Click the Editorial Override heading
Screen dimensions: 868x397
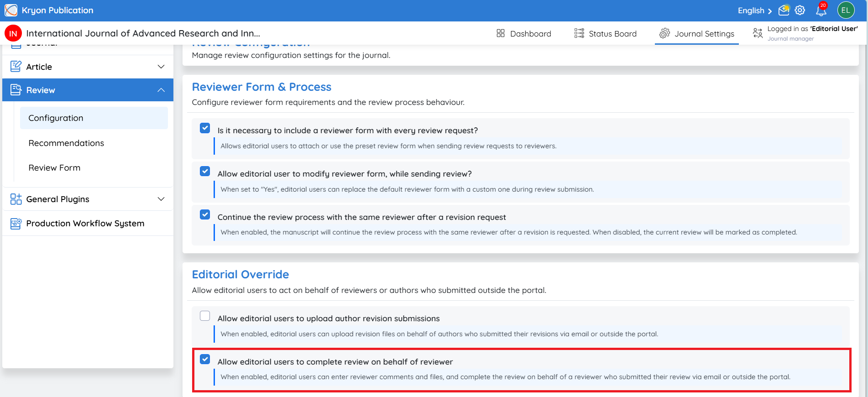pyautogui.click(x=241, y=274)
